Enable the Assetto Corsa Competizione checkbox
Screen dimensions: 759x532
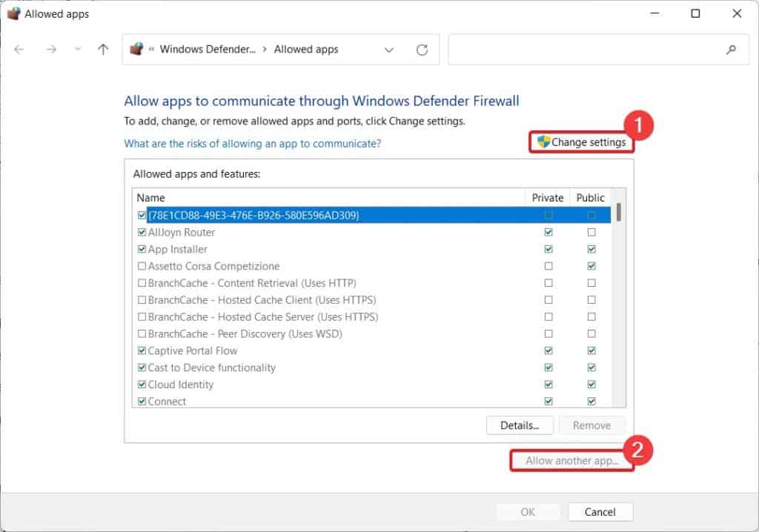142,266
